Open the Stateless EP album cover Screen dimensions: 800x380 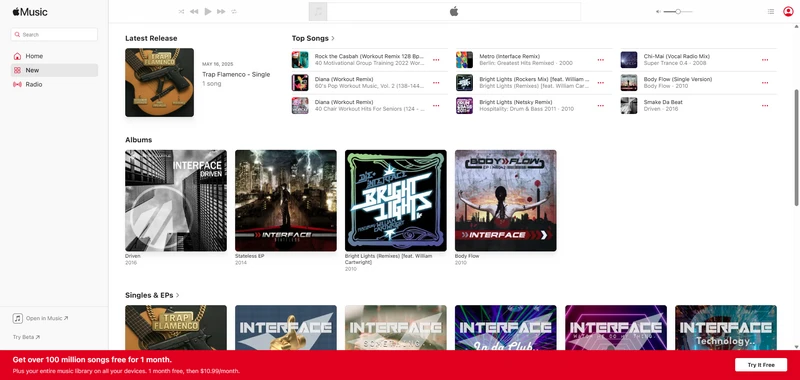point(286,200)
